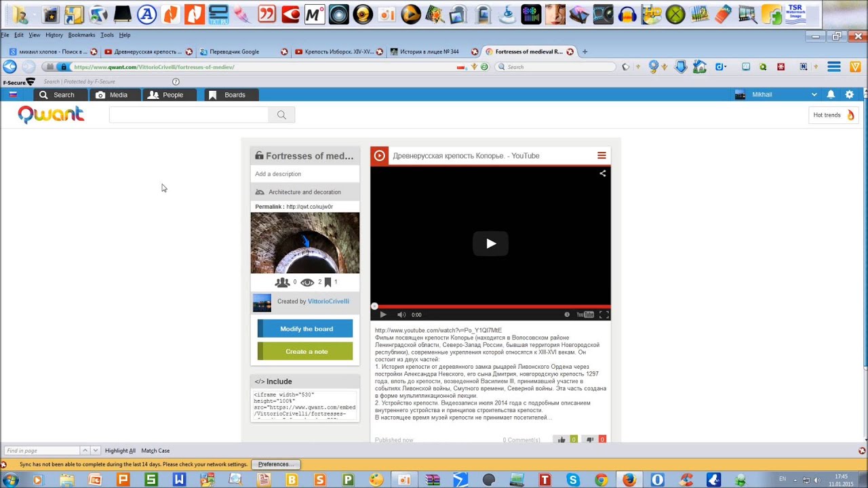This screenshot has width=868, height=488.
Task: Click the board lock icon beside Fortresses title
Action: coord(259,156)
